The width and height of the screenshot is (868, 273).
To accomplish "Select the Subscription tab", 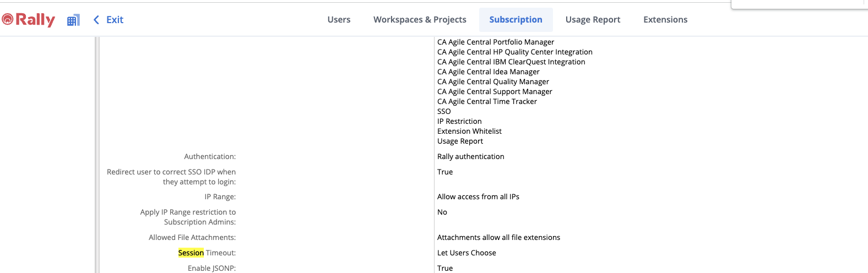I will tap(516, 20).
